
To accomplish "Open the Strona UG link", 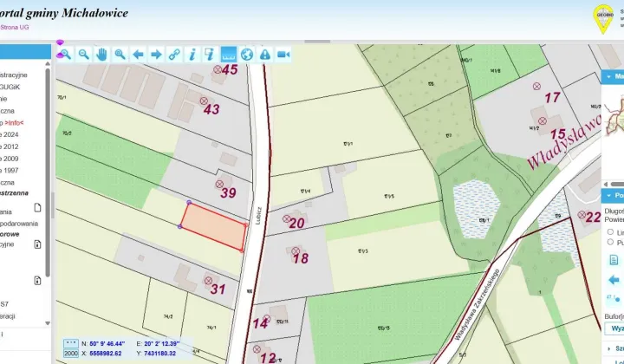I will pyautogui.click(x=15, y=27).
